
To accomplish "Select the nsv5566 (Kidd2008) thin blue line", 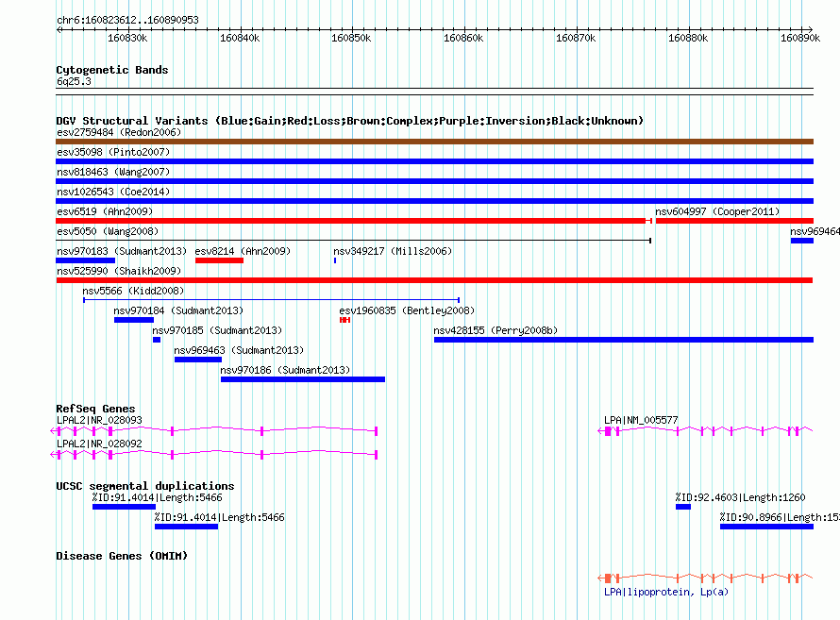I will [271, 300].
